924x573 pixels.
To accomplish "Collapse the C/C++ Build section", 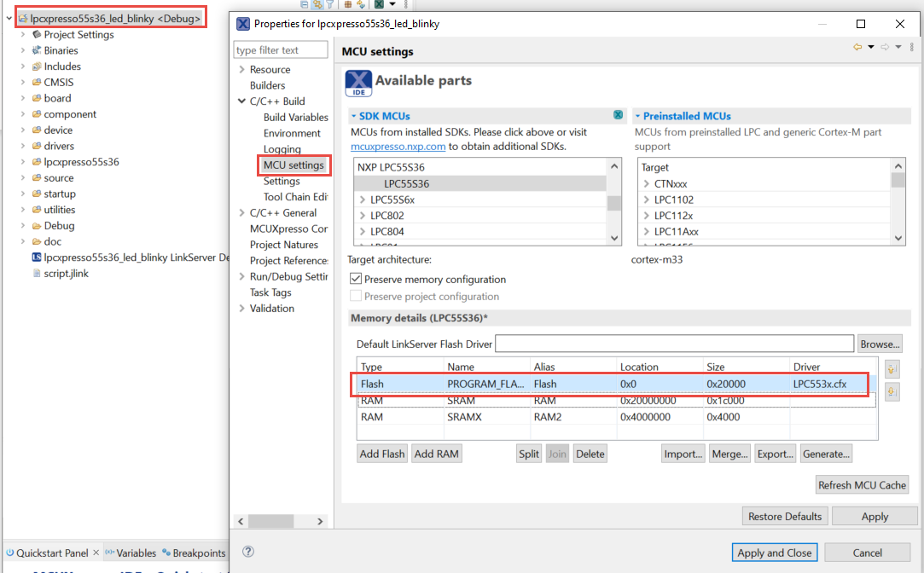I will pyautogui.click(x=241, y=101).
